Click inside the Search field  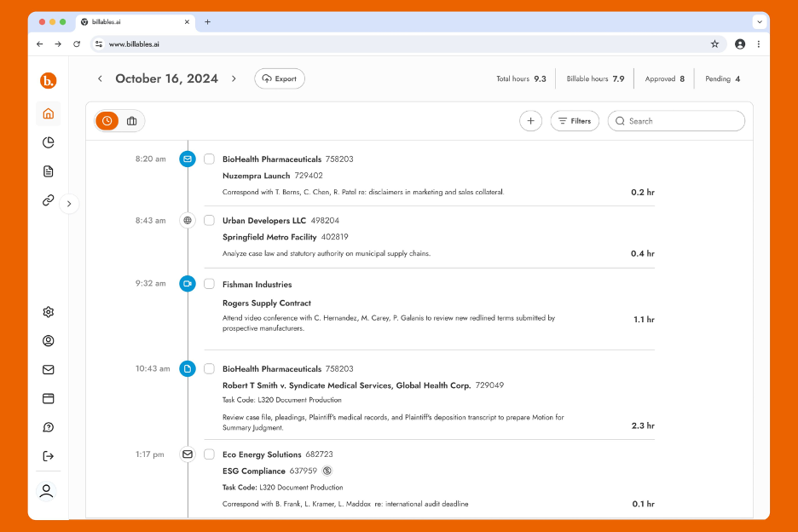(x=674, y=120)
